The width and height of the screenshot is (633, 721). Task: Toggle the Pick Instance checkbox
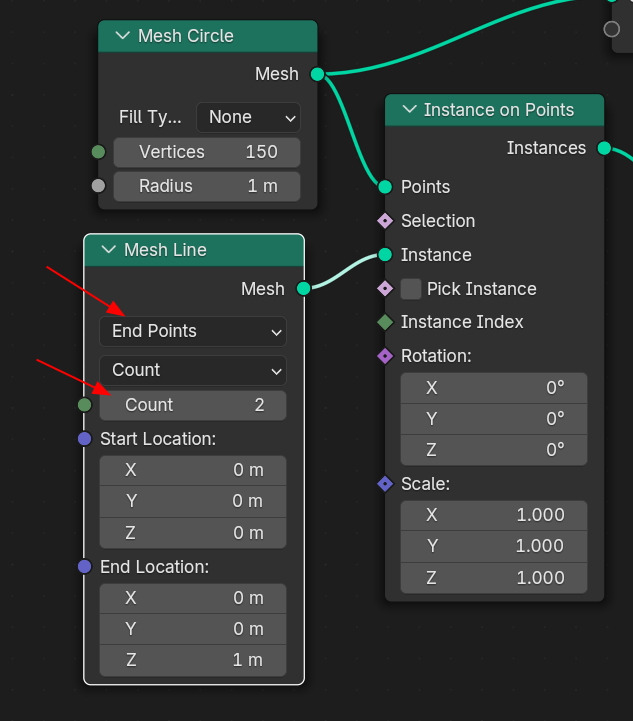click(411, 289)
